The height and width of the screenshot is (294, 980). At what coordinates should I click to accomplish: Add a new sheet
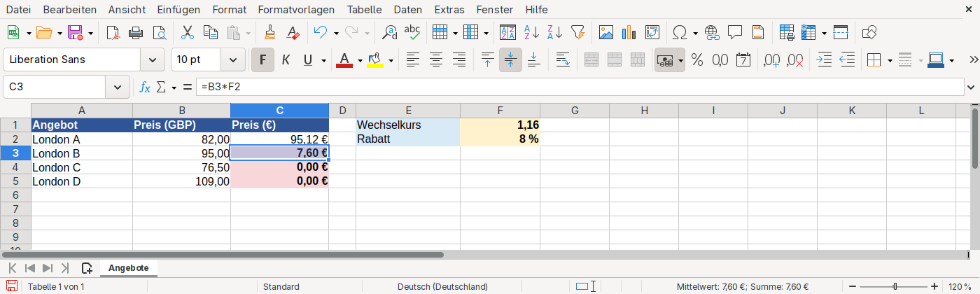click(87, 267)
